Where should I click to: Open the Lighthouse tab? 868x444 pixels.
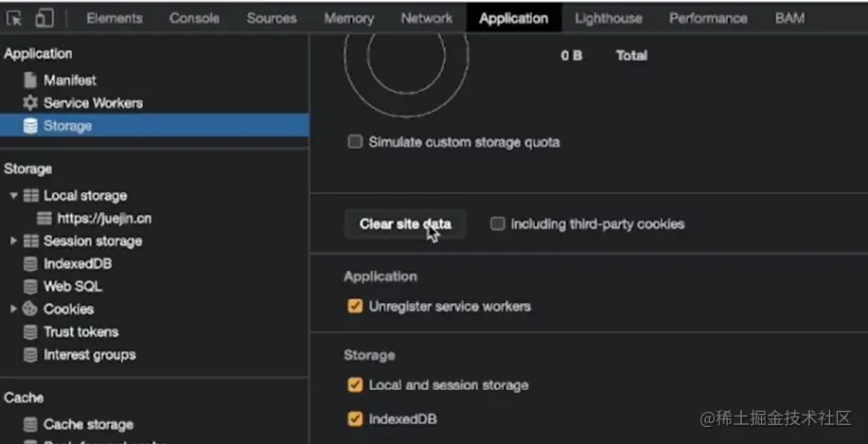pyautogui.click(x=608, y=18)
